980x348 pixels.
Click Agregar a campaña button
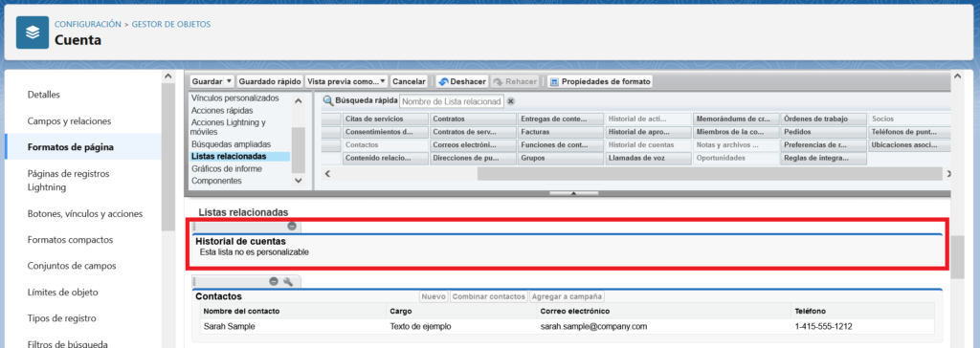coord(567,296)
